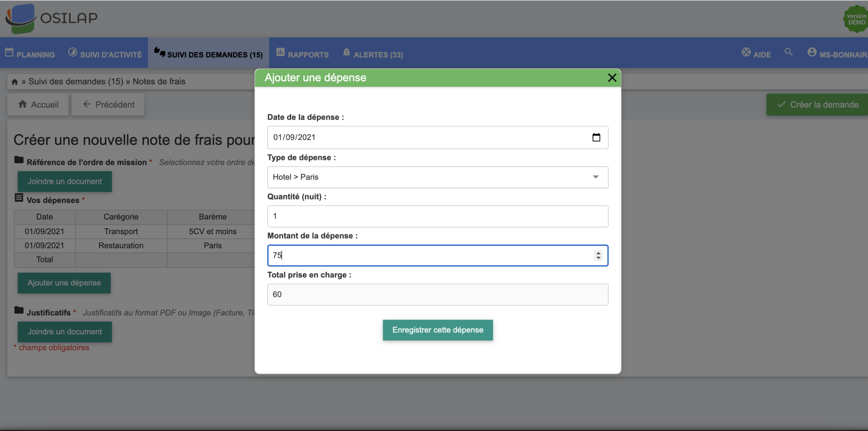Click the checkmark icon in Créer la demande
This screenshot has height=431, width=868.
click(x=782, y=104)
